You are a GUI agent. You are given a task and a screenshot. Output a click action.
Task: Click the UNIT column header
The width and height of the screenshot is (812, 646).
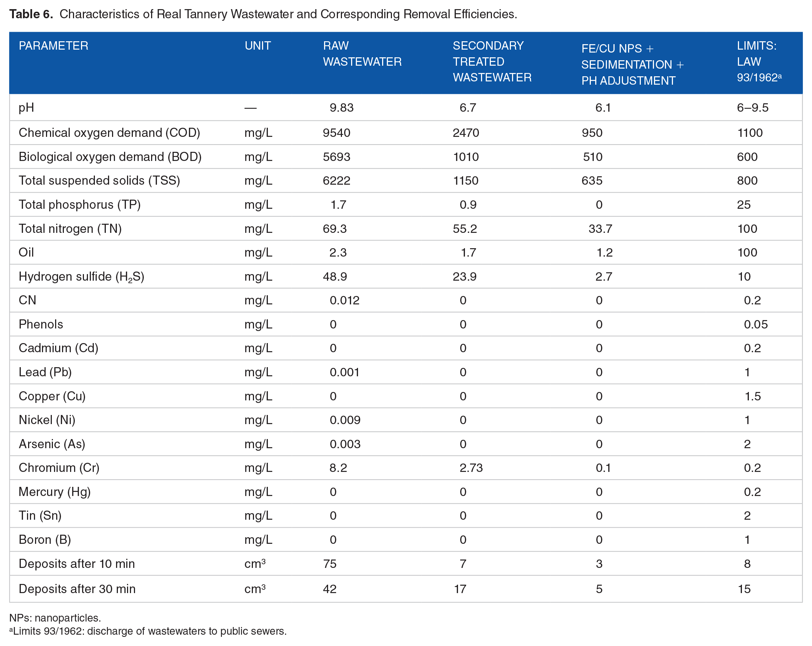pyautogui.click(x=258, y=46)
